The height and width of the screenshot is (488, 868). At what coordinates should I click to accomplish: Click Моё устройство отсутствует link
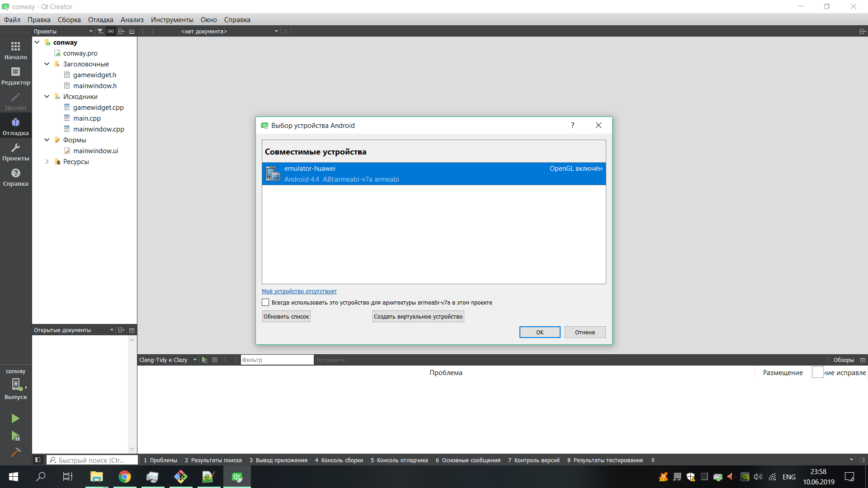299,291
